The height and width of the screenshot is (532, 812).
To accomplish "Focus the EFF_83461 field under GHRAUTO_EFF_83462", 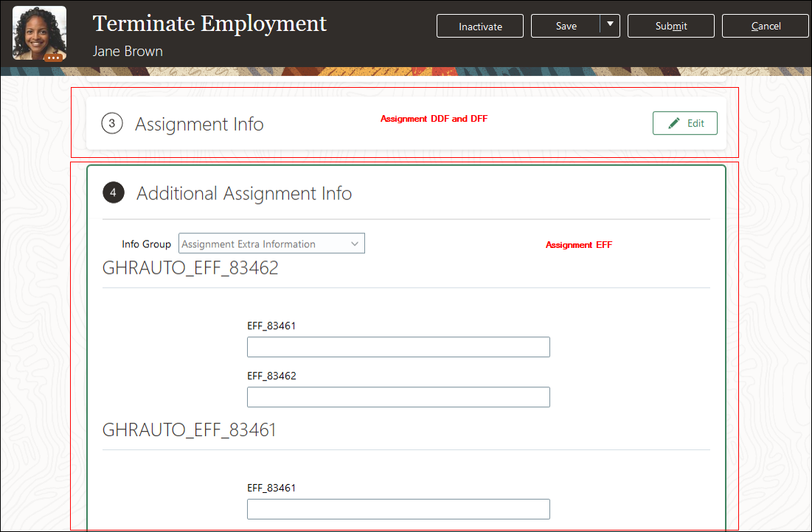I will [398, 347].
